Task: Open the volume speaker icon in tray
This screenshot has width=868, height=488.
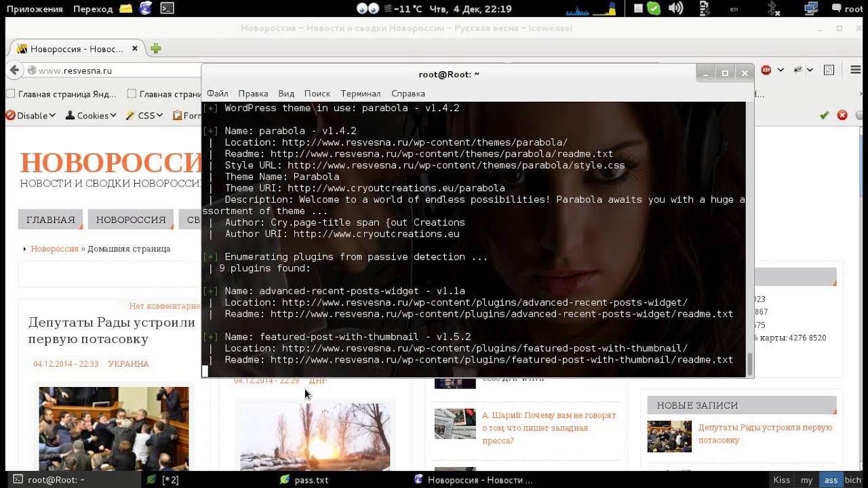Action: click(x=675, y=8)
